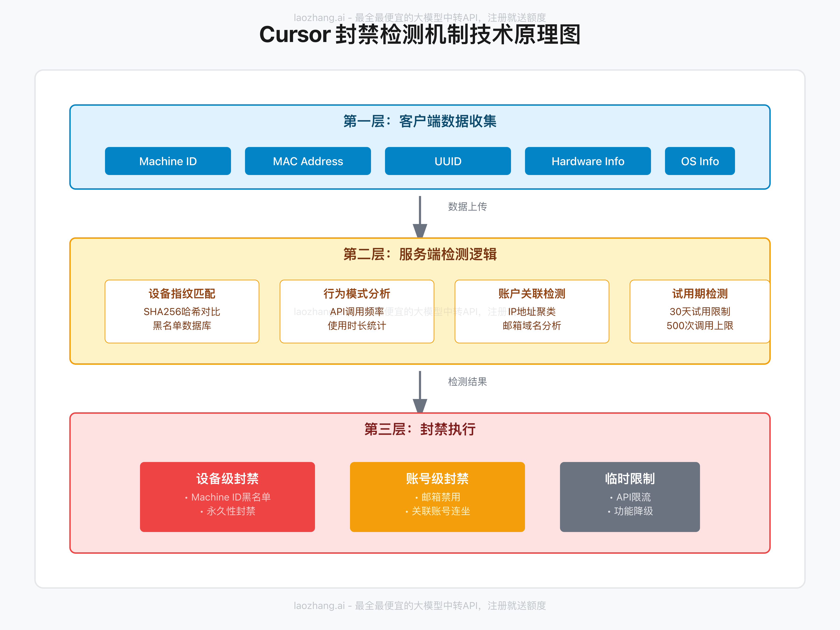Click text 黑名单数据库
The image size is (840, 630).
coord(182,326)
